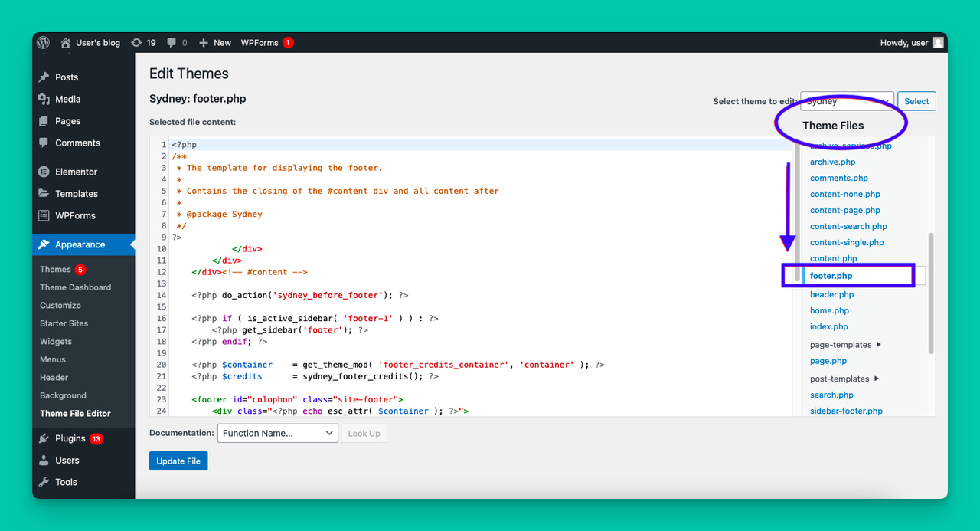This screenshot has width=980, height=531.
Task: Click the Look Up button
Action: [x=364, y=433]
